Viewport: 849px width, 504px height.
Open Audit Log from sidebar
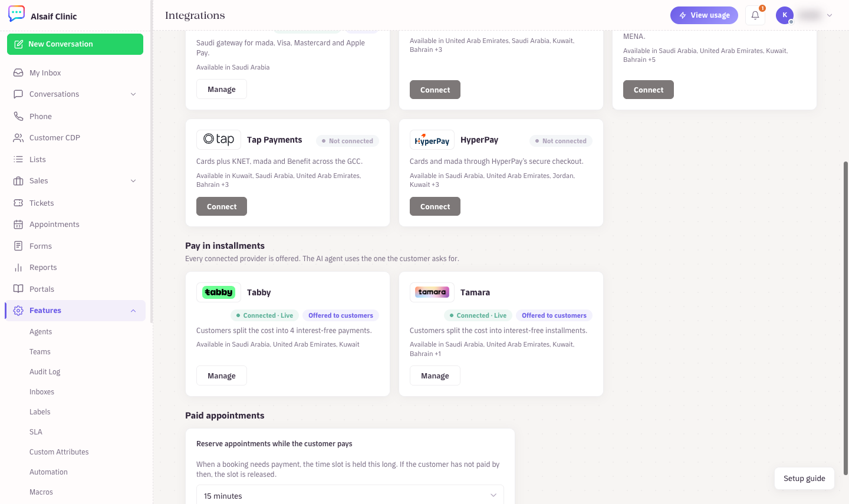45,372
